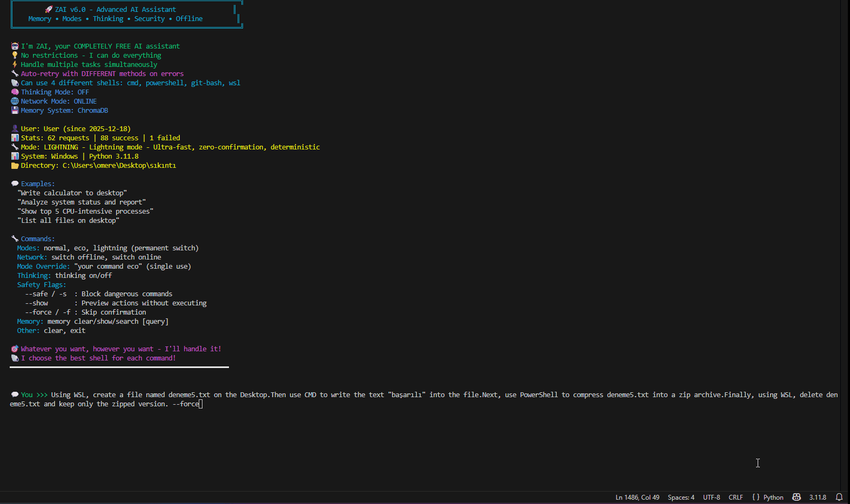
Task: Click the "ZAI v6.0 - Advanced AI Assistant" title
Action: coord(116,9)
